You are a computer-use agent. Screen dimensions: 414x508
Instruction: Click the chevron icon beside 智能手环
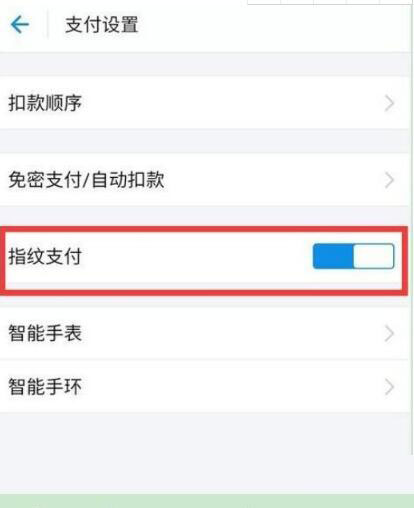(389, 387)
